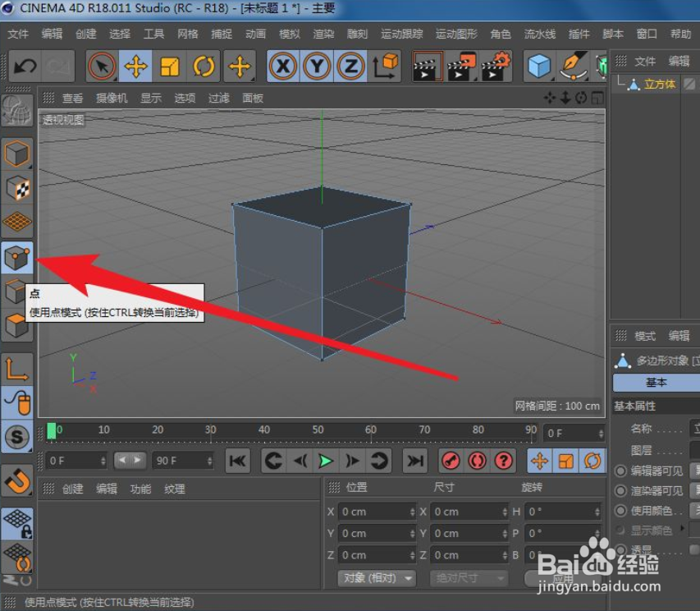700x611 pixels.
Task: Open 绝对尺寸 size dropdown
Action: [x=469, y=578]
